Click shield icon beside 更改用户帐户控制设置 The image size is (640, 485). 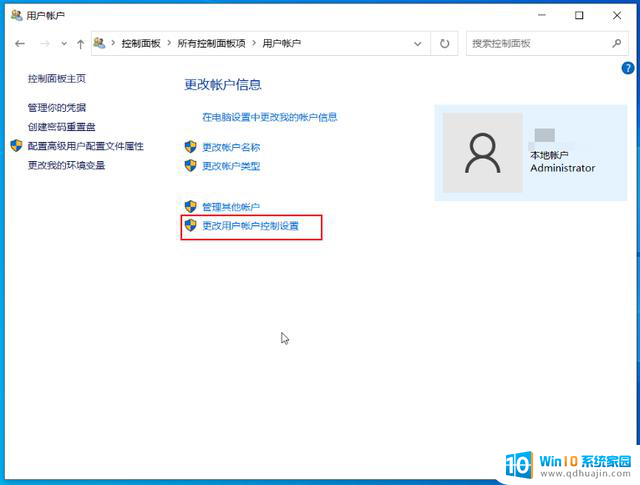pos(191,225)
